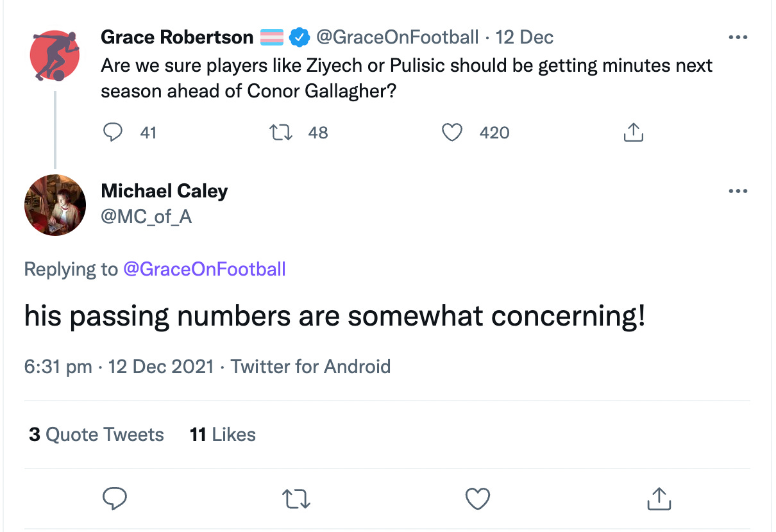Image resolution: width=776 pixels, height=532 pixels.
Task: Open more options for Michael Caley's tweet
Action: point(738,191)
